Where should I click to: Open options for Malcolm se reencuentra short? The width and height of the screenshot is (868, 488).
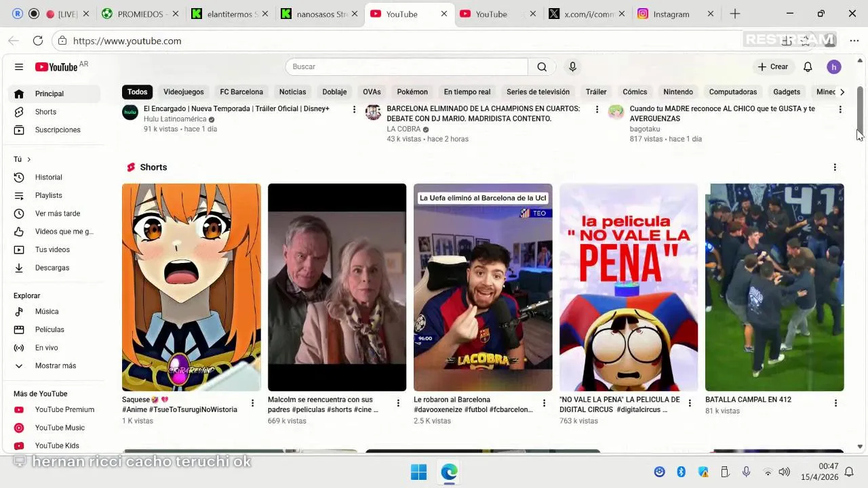click(398, 403)
